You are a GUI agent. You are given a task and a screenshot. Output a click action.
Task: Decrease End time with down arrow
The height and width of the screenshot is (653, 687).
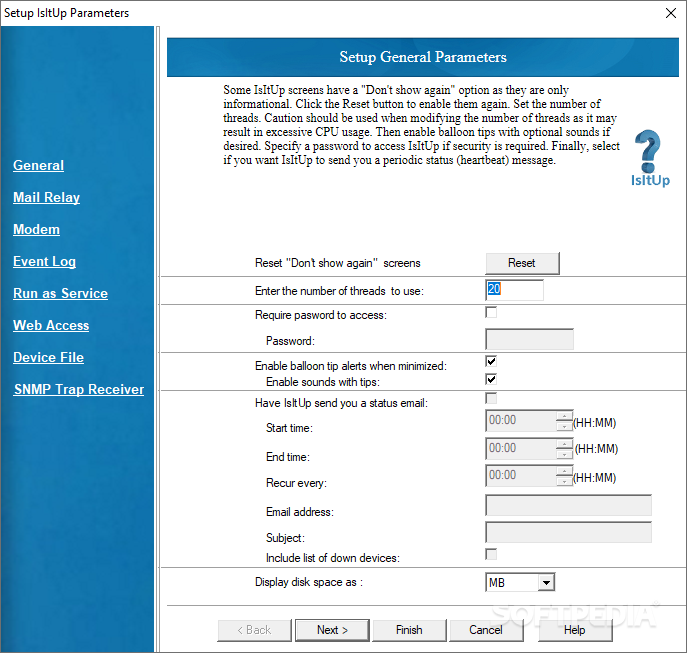point(564,454)
